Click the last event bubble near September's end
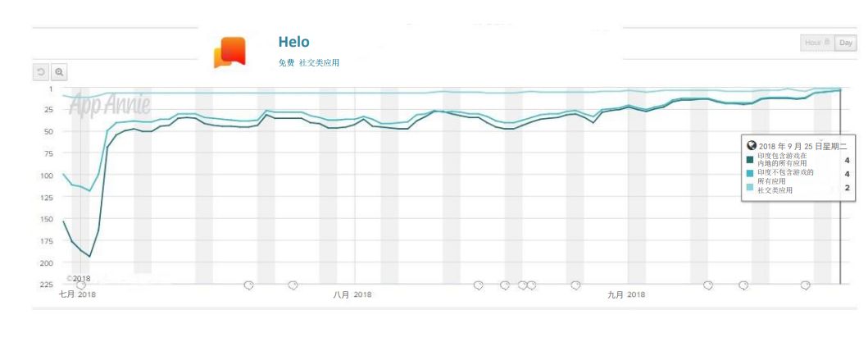This screenshot has width=868, height=342. [806, 285]
